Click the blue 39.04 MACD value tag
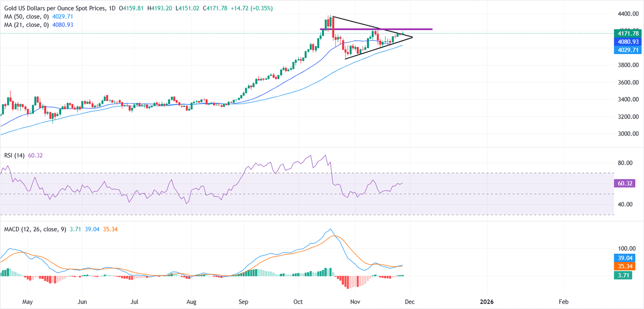The width and height of the screenshot is (644, 309). (626, 258)
